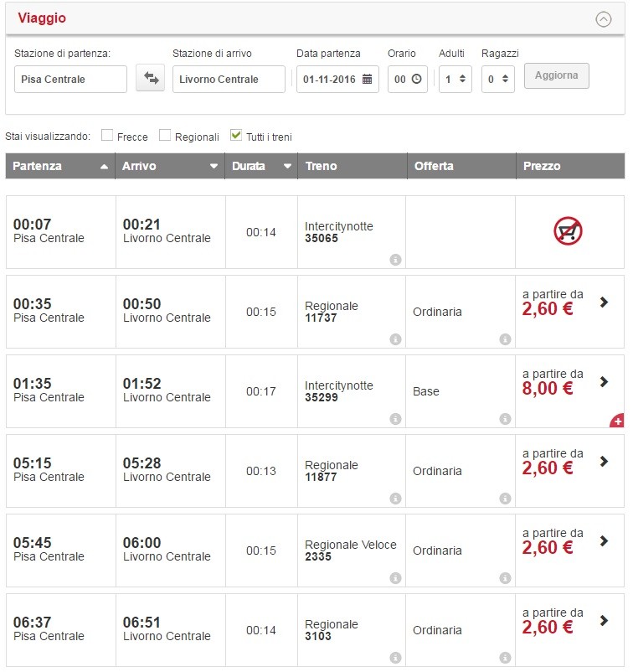Click the clock icon in Orario field
This screenshot has width=633, height=672.
[x=417, y=79]
